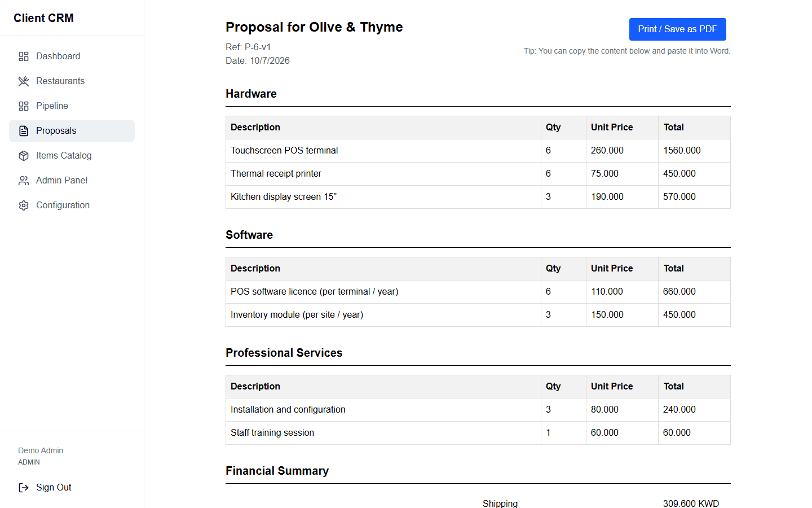Click the Hardware section heading
The height and width of the screenshot is (508, 812).
251,94
